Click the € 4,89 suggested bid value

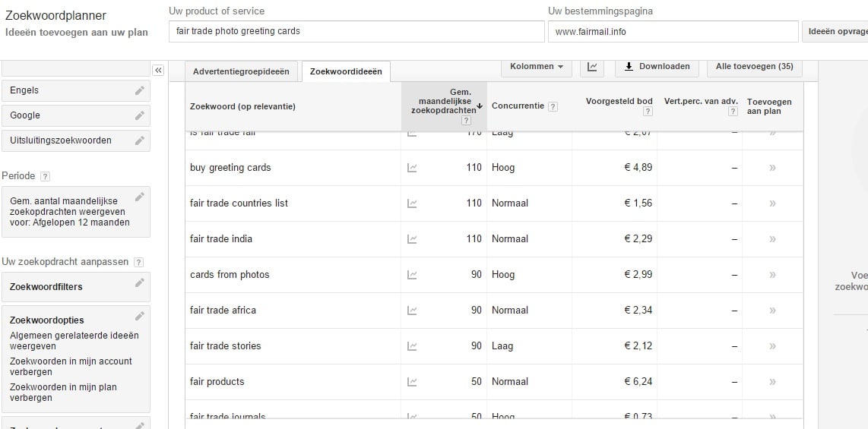[x=638, y=168]
